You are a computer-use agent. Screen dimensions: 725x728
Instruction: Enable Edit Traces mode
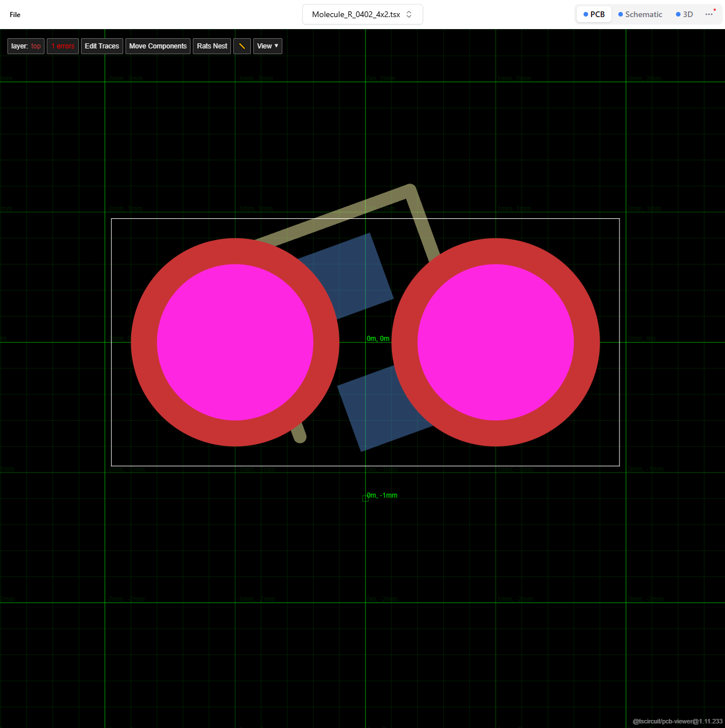point(102,46)
